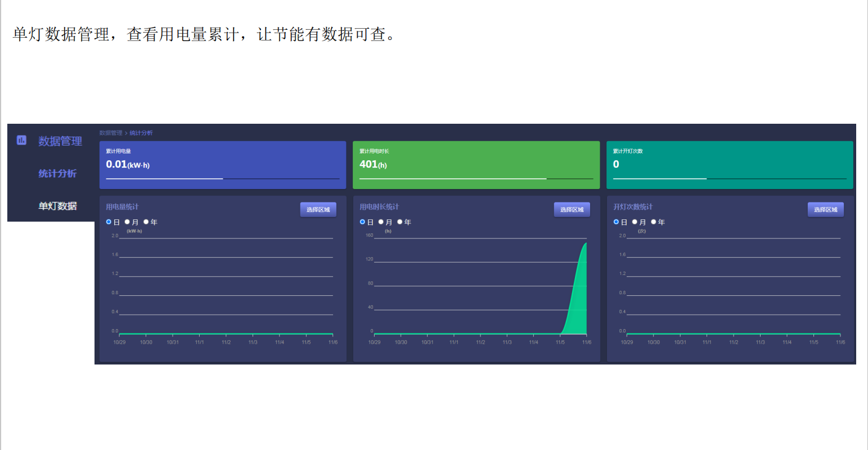Viewport: 868px width, 450px height.
Task: Open 数据管理 sidebar menu
Action: [x=60, y=141]
